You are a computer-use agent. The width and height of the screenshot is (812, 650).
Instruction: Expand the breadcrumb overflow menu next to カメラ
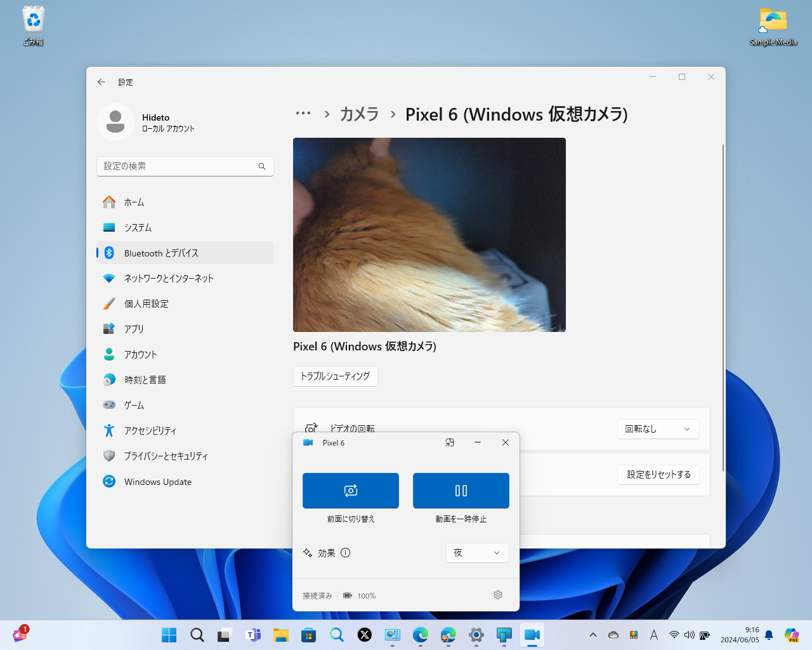tap(303, 114)
